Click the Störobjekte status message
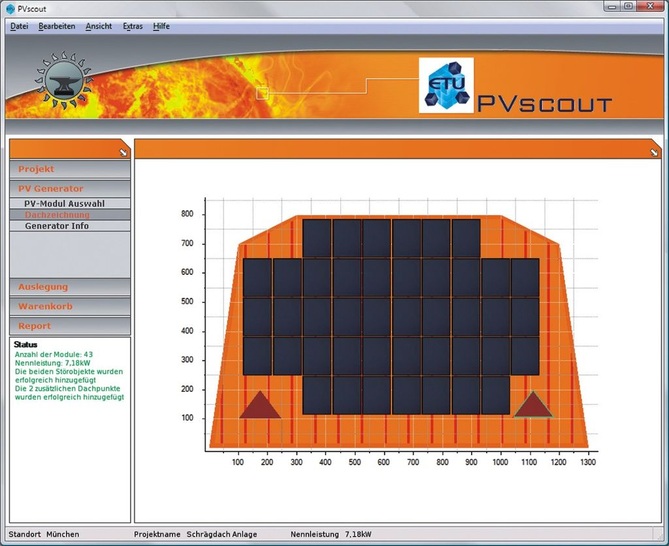 point(69,376)
